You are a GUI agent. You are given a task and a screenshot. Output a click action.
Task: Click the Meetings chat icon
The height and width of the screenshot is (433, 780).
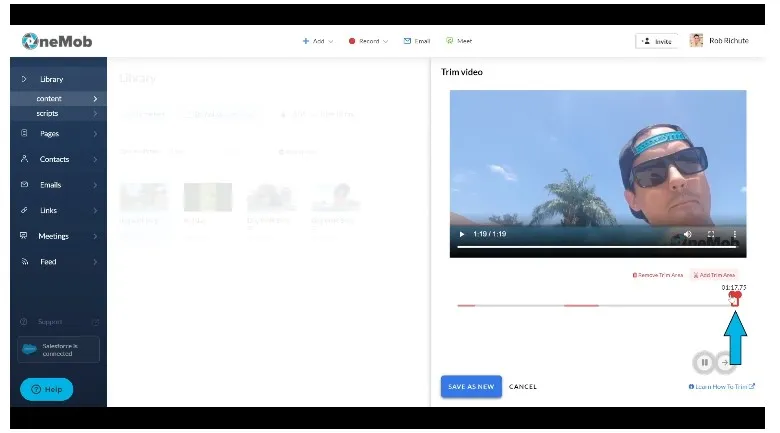coord(23,235)
